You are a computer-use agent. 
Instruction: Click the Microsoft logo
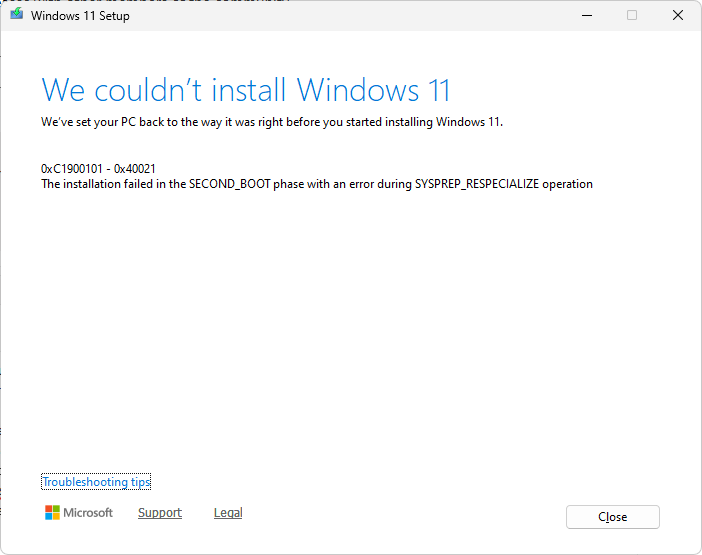pos(79,512)
